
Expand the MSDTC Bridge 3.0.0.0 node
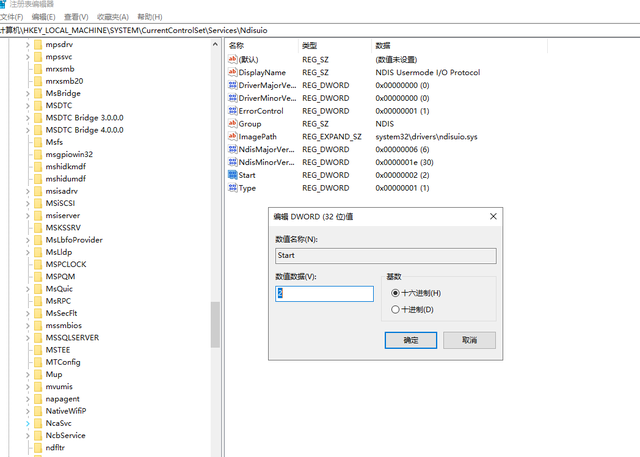click(28, 118)
